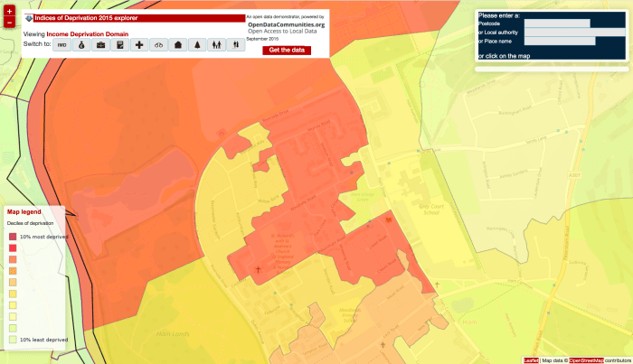Focus the Local authority input field

click(x=574, y=32)
